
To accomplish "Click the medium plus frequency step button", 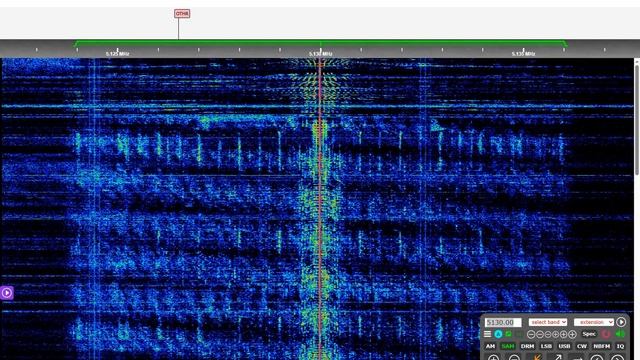I will click(564, 334).
